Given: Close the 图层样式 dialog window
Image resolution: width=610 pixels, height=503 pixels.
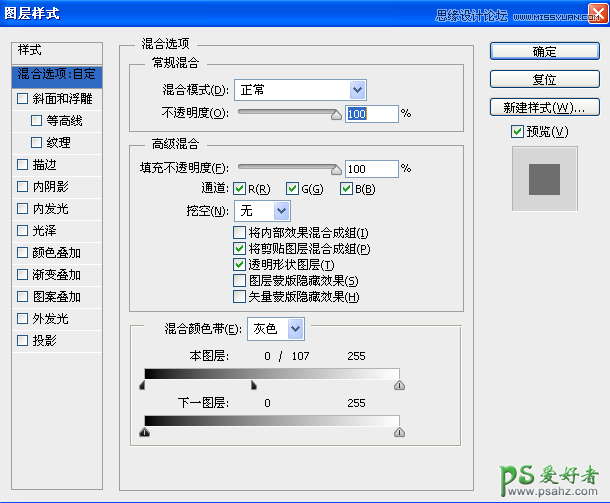Looking at the screenshot, I should coord(598,14).
